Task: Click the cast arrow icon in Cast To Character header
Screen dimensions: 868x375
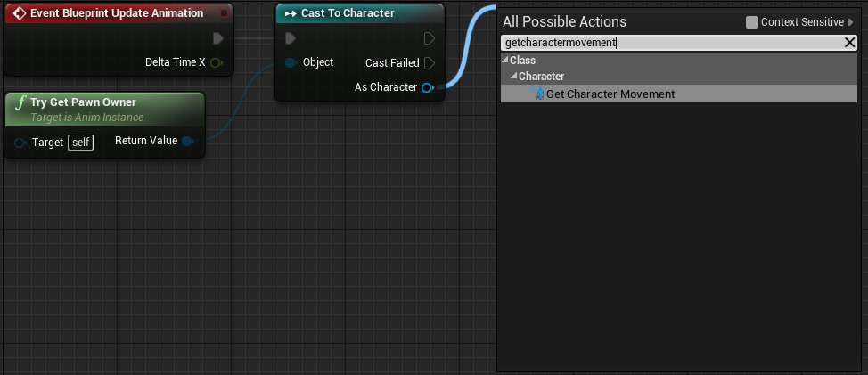Action: pos(291,13)
